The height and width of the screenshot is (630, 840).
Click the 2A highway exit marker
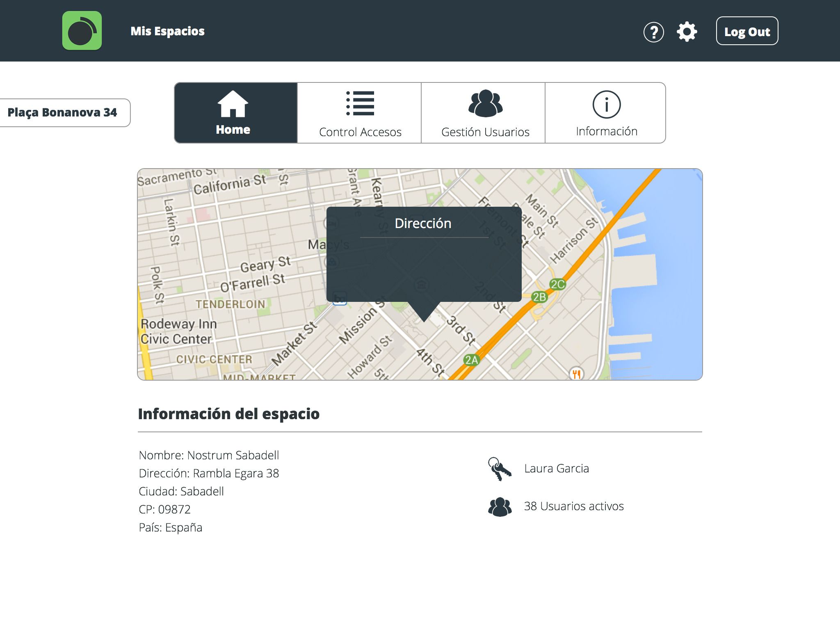[x=471, y=360]
